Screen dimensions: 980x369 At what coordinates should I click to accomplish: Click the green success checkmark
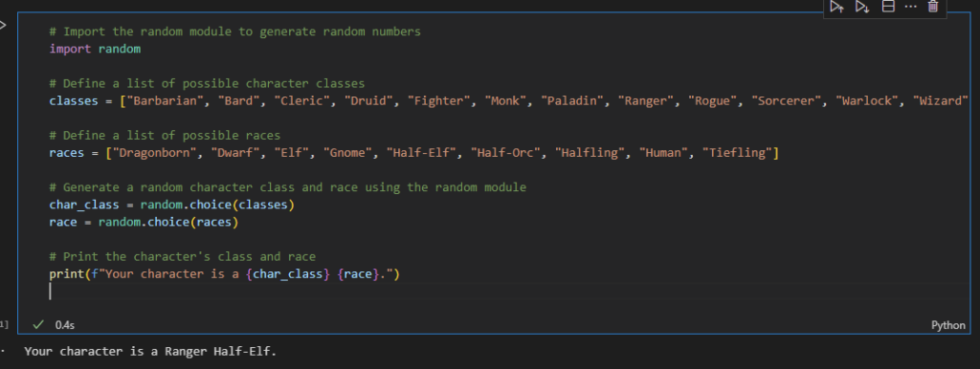(x=38, y=325)
